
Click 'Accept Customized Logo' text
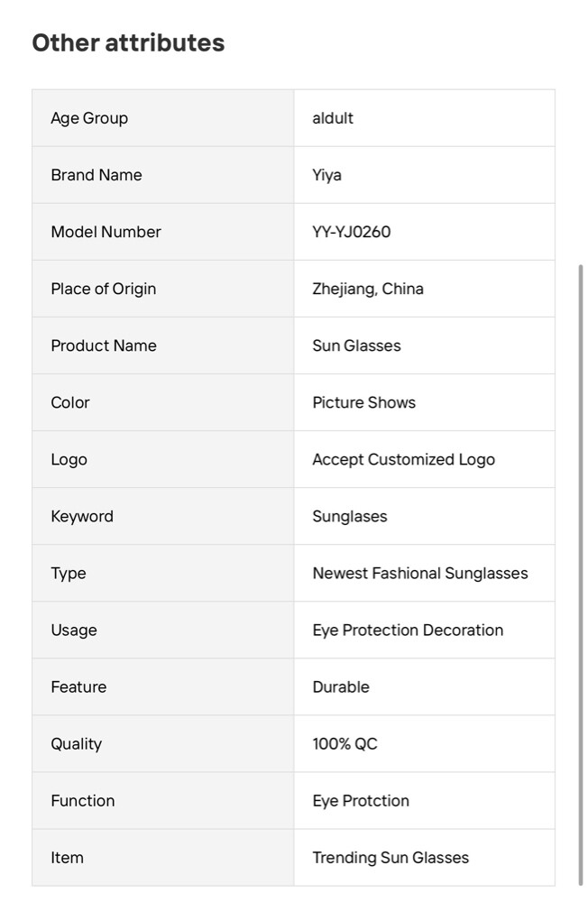(x=404, y=460)
